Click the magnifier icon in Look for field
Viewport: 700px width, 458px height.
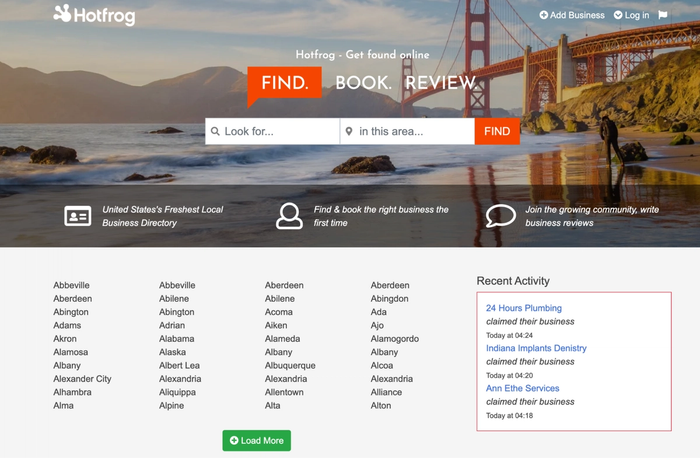pos(215,131)
